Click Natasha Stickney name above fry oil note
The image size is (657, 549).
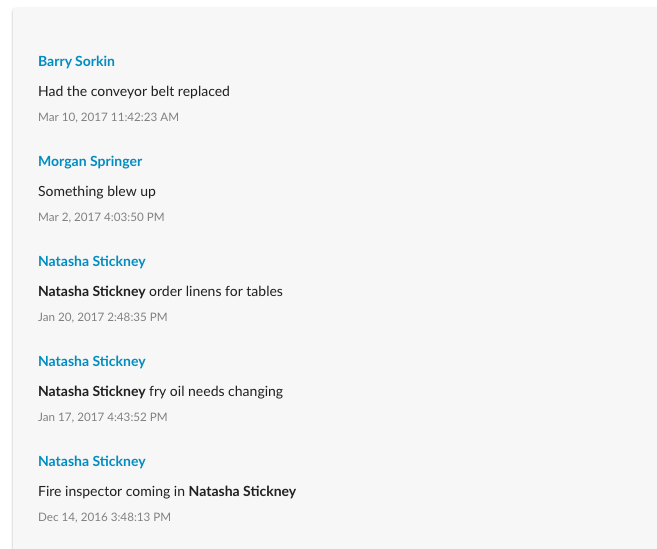pyautogui.click(x=91, y=361)
